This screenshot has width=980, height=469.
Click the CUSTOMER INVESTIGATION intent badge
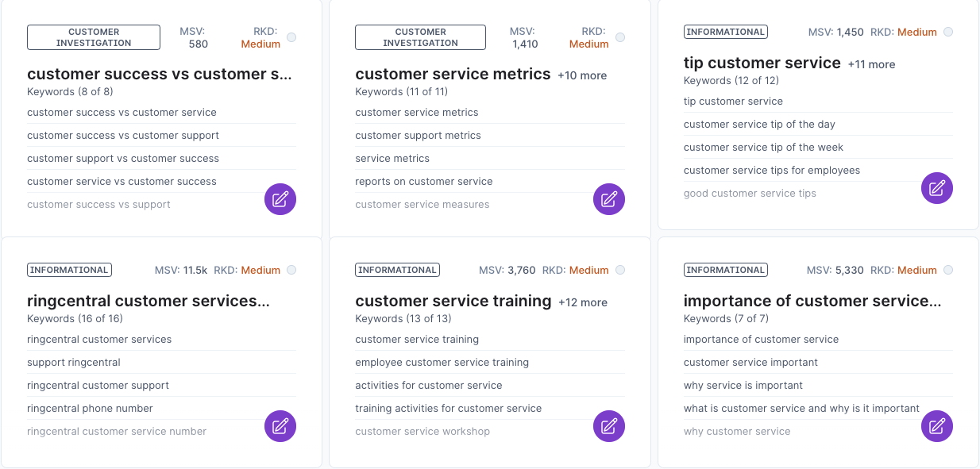(x=93, y=37)
